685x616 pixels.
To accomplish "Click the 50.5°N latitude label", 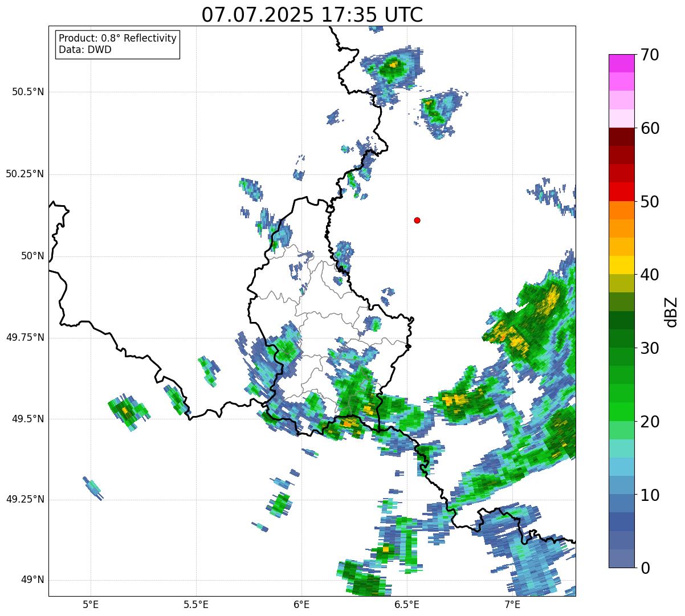I will click(x=28, y=92).
